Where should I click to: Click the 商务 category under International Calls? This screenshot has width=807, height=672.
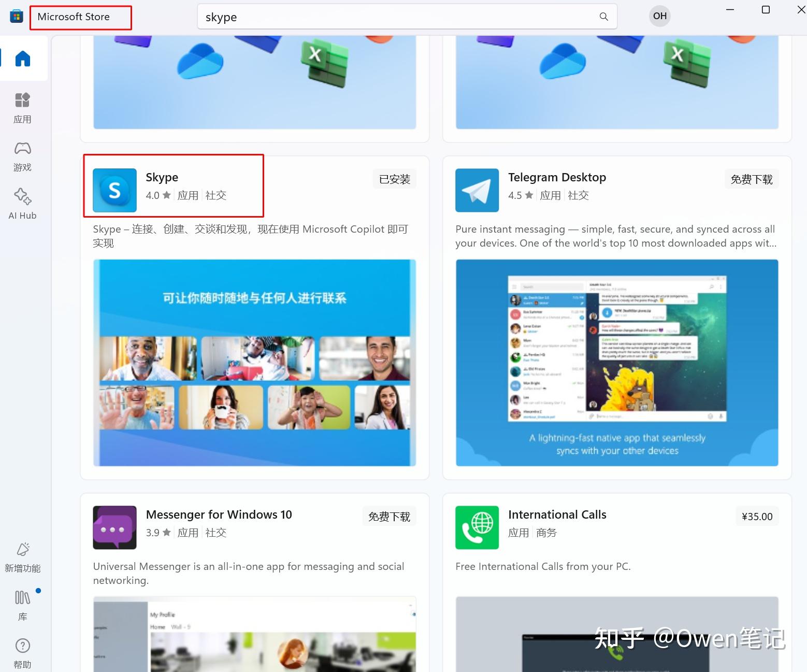tap(546, 533)
